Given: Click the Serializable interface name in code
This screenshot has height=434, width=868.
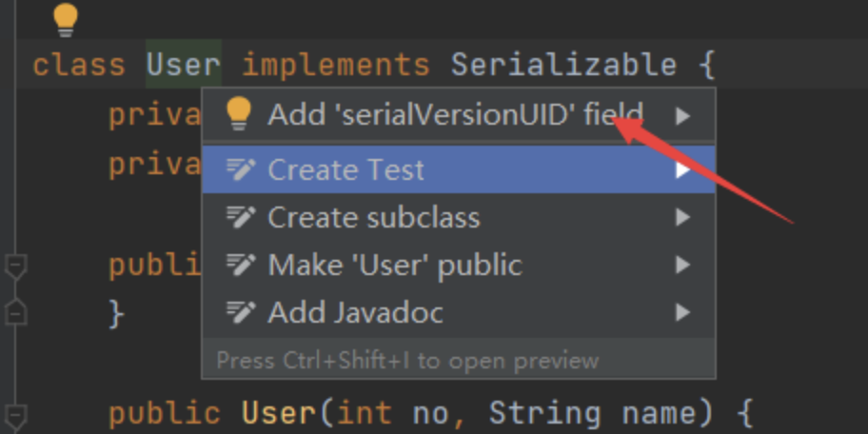Looking at the screenshot, I should (563, 65).
